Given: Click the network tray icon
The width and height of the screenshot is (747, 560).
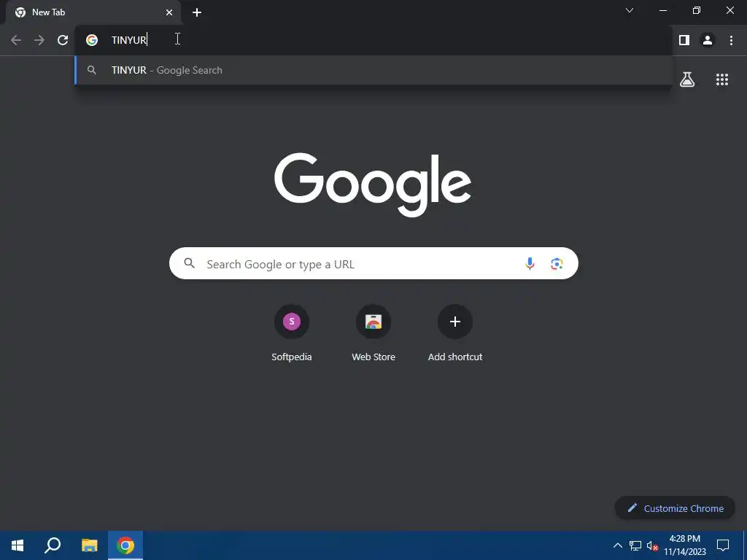Looking at the screenshot, I should [635, 545].
